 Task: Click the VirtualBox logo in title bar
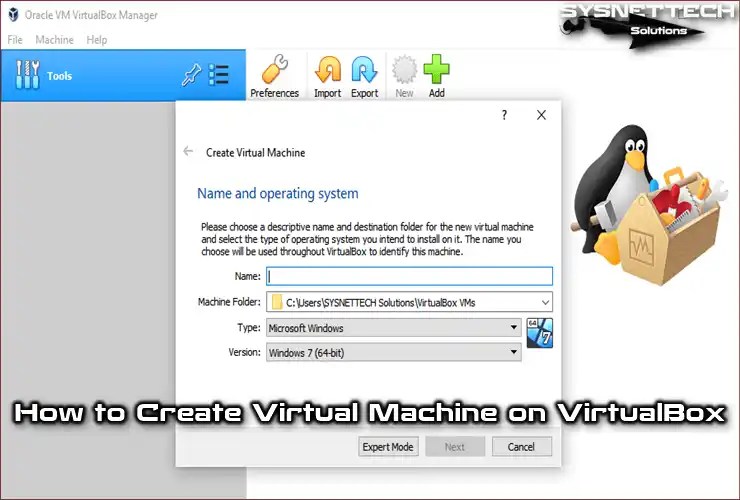tap(13, 15)
